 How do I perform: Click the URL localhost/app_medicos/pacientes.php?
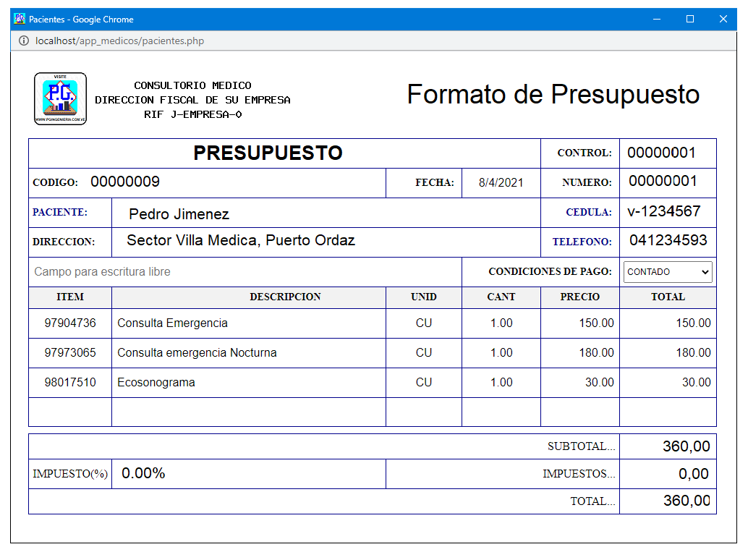[120, 41]
